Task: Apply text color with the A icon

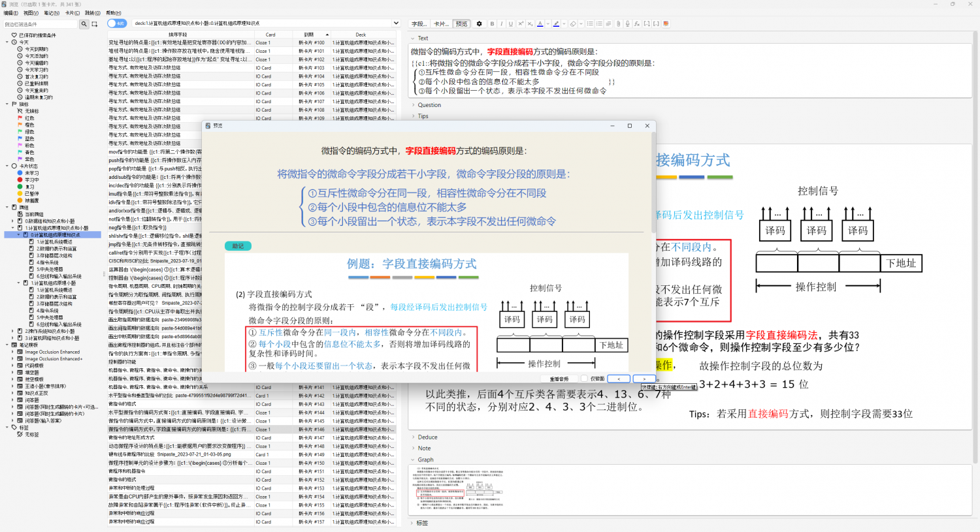Action: [540, 23]
